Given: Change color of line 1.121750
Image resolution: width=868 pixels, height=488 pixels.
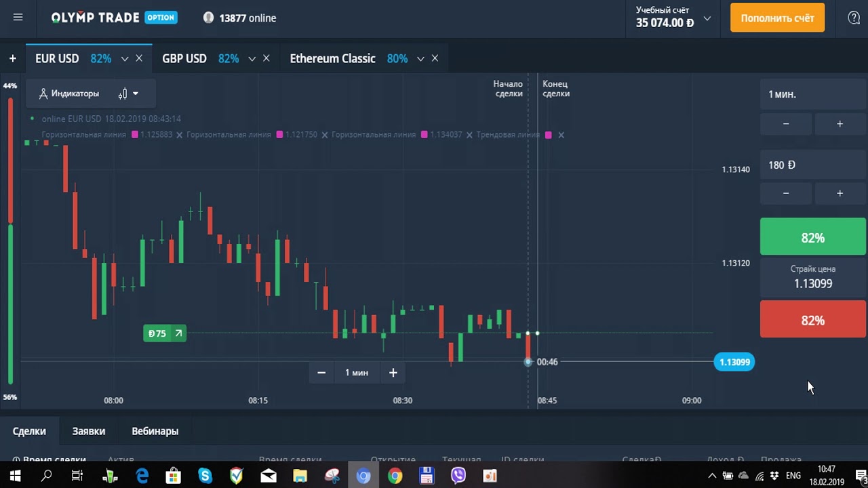Looking at the screenshot, I should tap(279, 135).
